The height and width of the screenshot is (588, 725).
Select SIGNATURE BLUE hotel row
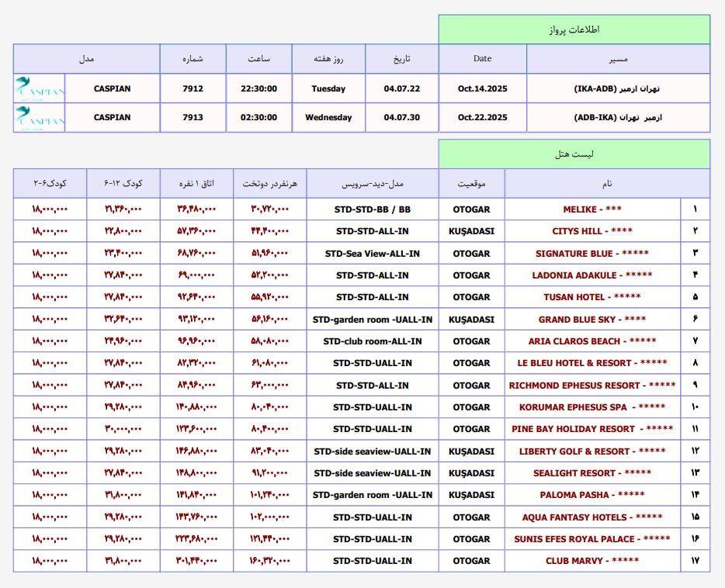[x=592, y=254]
